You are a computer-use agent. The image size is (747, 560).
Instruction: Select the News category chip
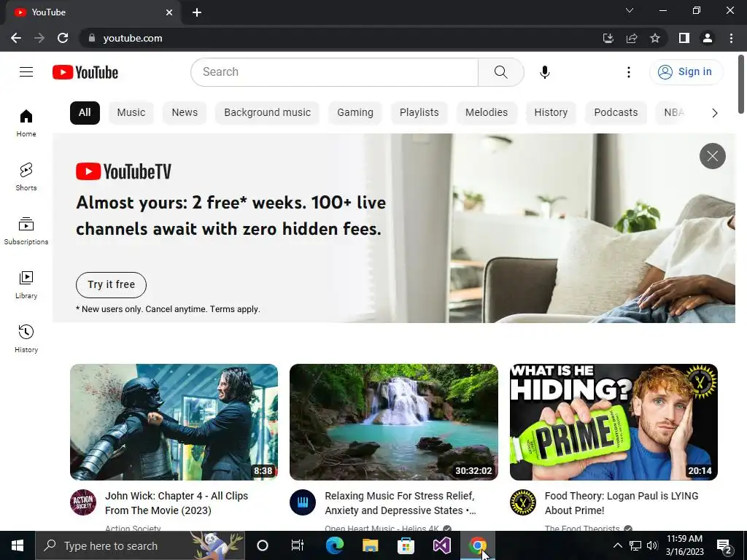pyautogui.click(x=185, y=113)
